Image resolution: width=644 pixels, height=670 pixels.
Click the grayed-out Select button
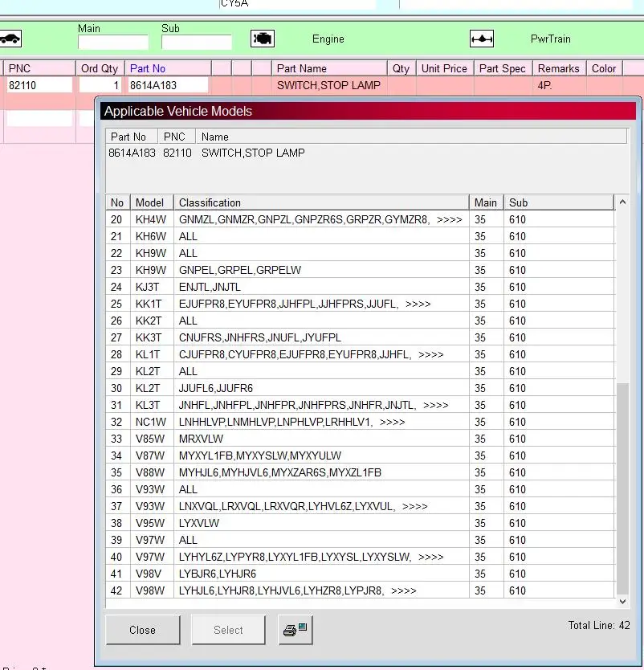(x=228, y=630)
